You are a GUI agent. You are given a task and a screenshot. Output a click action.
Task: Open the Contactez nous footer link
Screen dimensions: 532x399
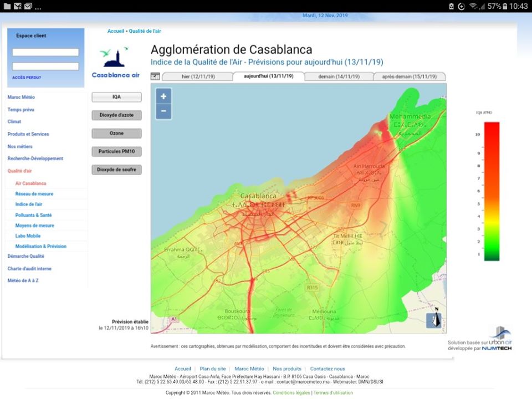tap(327, 369)
